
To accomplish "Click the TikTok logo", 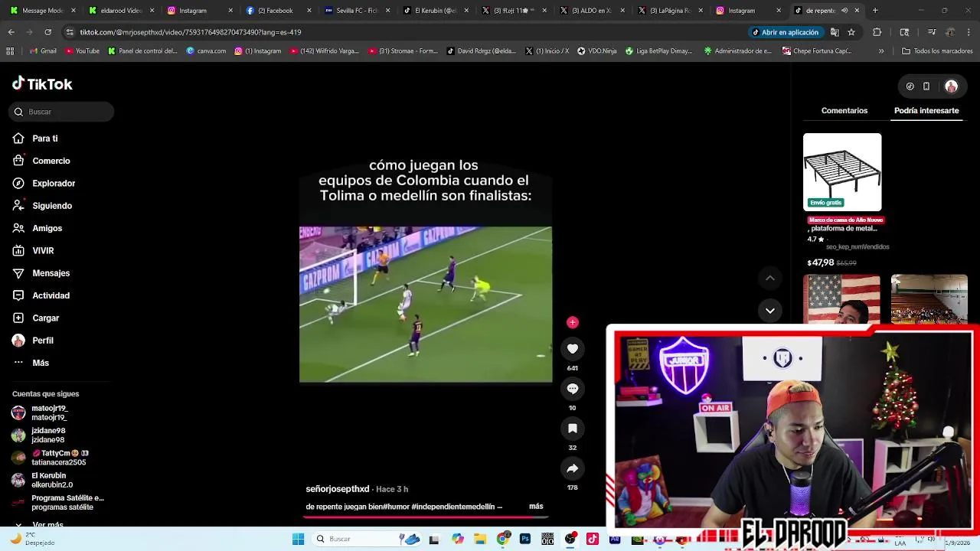I will pos(42,84).
